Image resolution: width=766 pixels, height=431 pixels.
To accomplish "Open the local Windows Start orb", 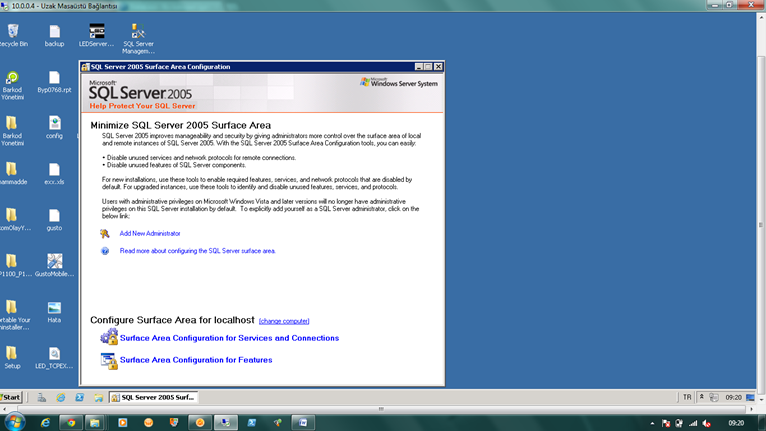I will [15, 422].
